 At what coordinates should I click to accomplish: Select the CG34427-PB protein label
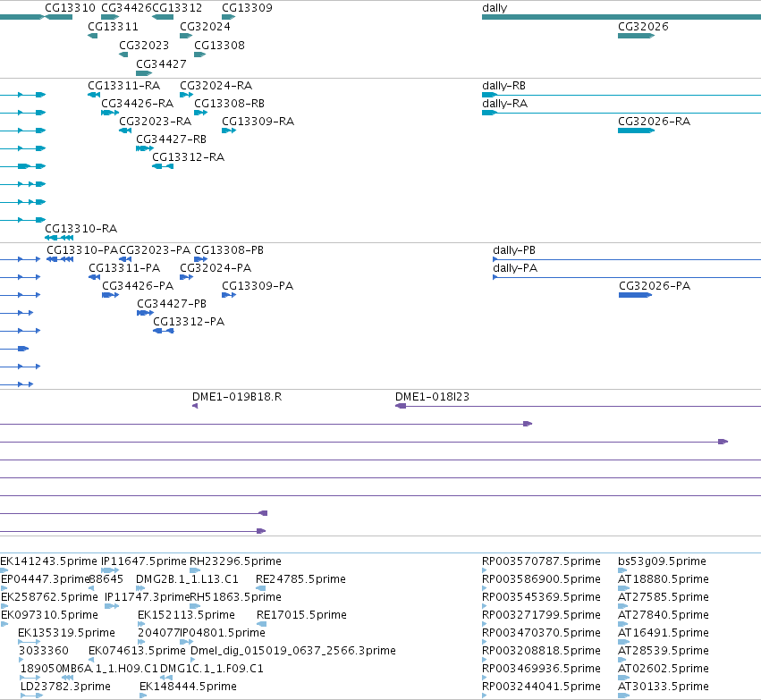coord(172,304)
